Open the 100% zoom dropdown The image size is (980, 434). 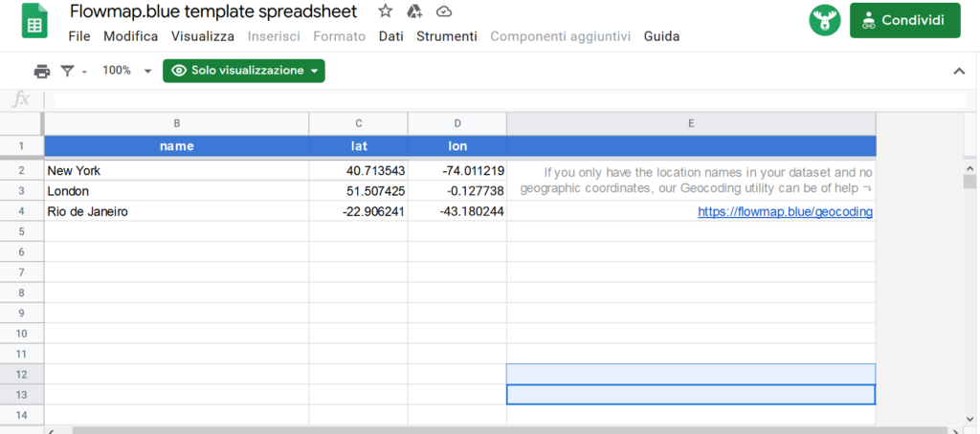pos(126,71)
